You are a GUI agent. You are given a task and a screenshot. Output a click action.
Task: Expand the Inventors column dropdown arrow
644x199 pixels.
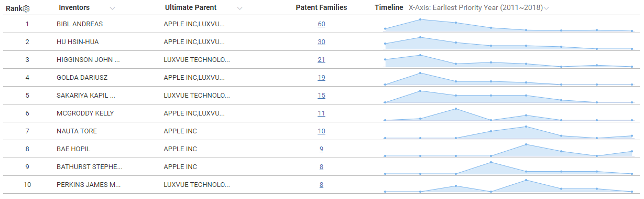[x=113, y=8]
